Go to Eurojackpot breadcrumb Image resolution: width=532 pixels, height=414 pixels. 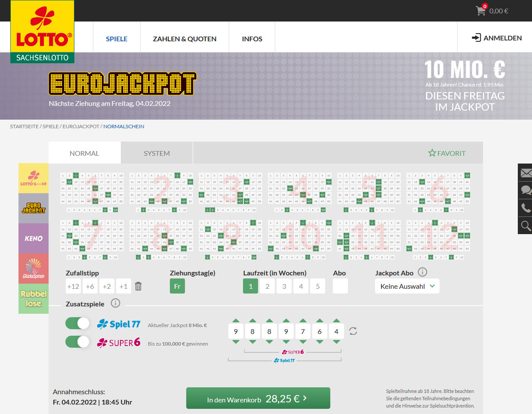[x=81, y=127]
